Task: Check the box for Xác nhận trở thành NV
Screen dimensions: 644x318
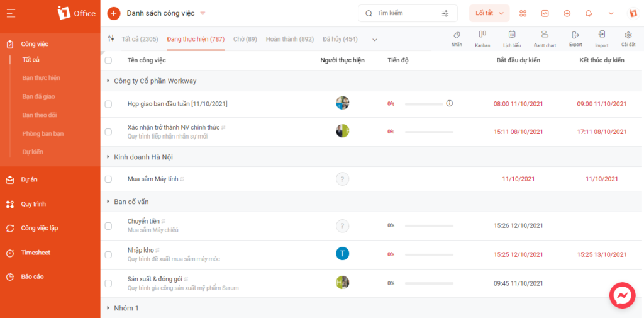Action: tap(108, 132)
